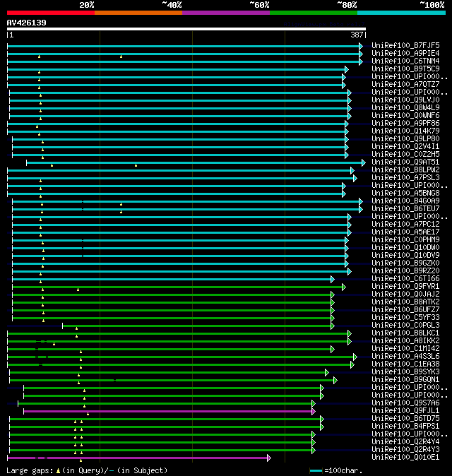Select the UniRef100_B8LKC1 label
Screen dimensions: 452x476
(x=405, y=333)
